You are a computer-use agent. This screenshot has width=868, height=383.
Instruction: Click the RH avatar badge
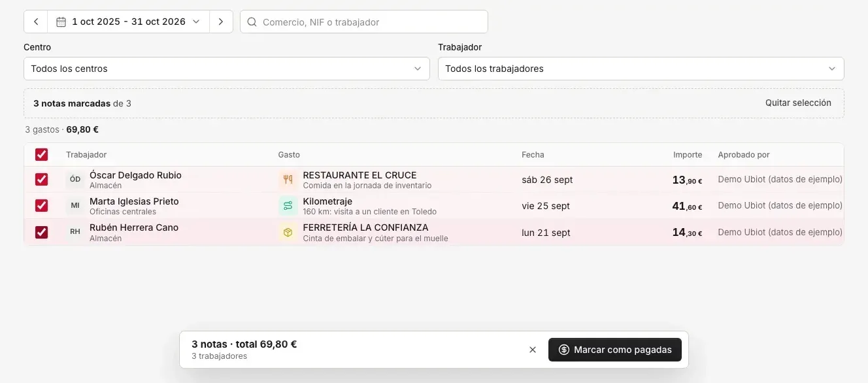click(x=75, y=232)
